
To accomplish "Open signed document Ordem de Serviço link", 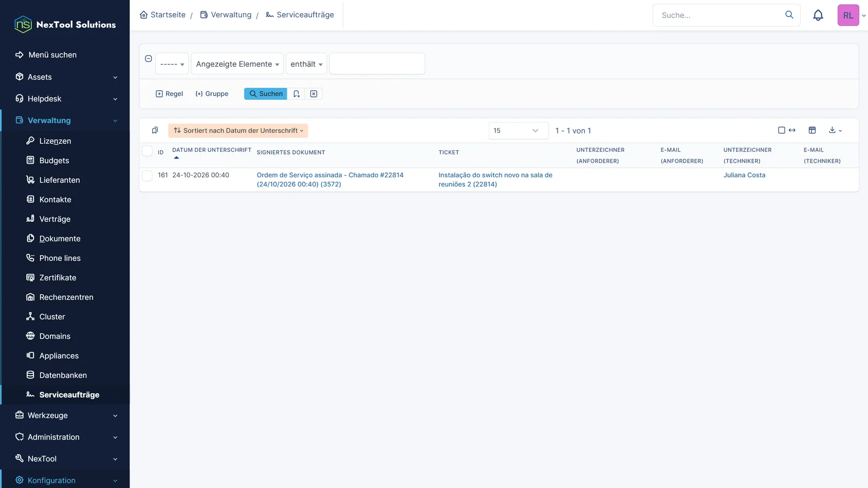I will 330,179.
